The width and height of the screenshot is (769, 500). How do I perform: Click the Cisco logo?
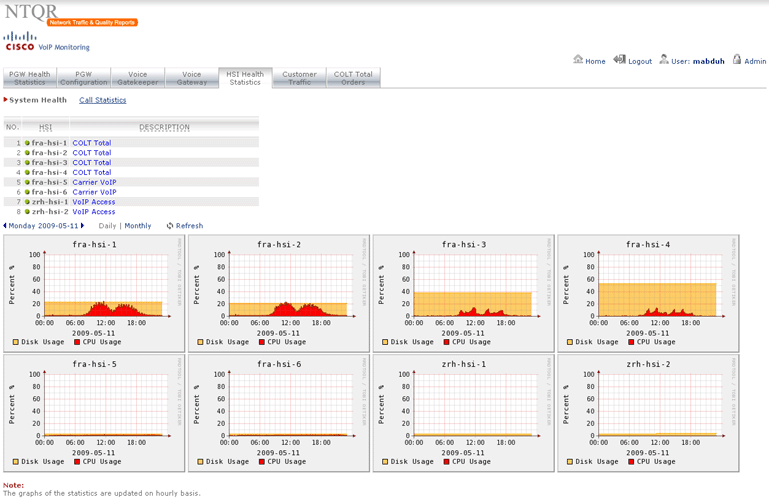(20, 41)
